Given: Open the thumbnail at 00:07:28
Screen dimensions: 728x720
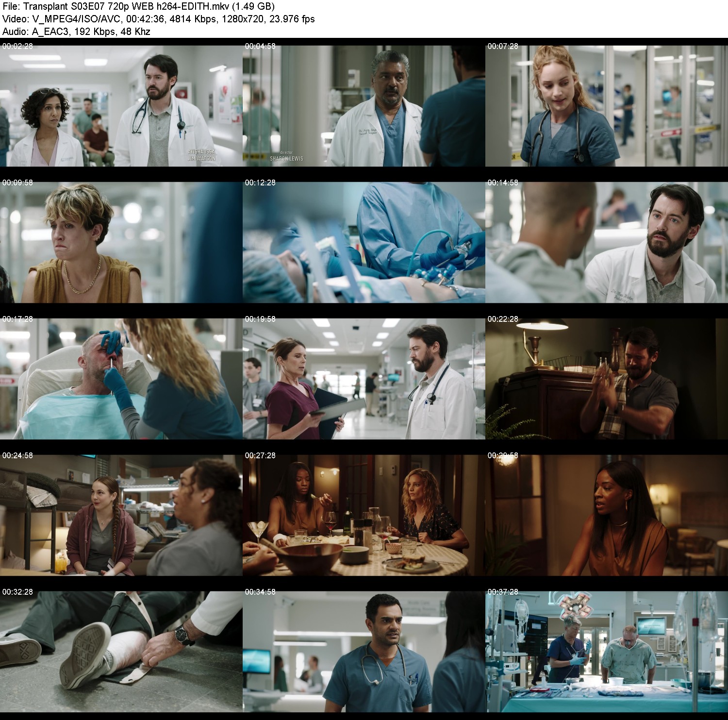Looking at the screenshot, I should click(x=607, y=106).
